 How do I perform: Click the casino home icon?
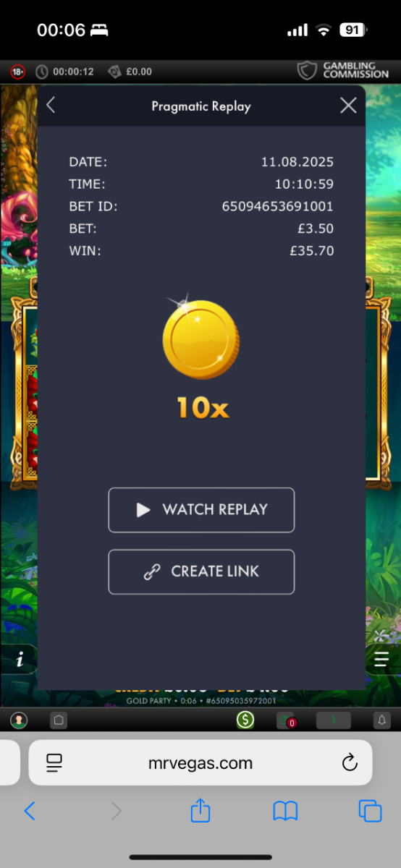pos(59,720)
